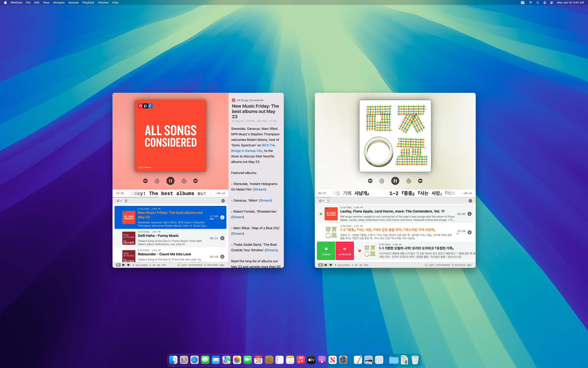The width and height of the screenshot is (588, 368).
Task: Click the Unfavorite swipe action button
Action: (345, 251)
